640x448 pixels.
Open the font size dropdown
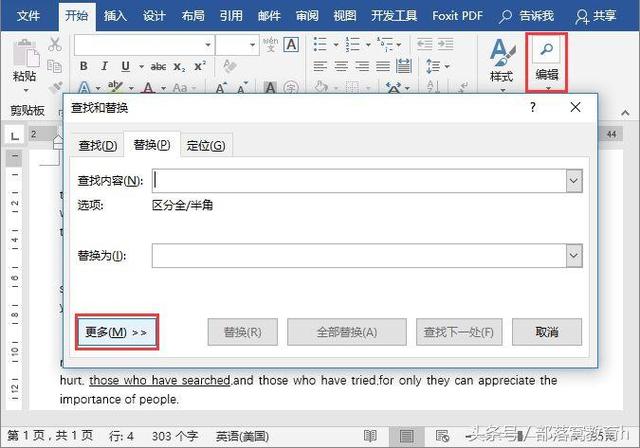coord(253,45)
